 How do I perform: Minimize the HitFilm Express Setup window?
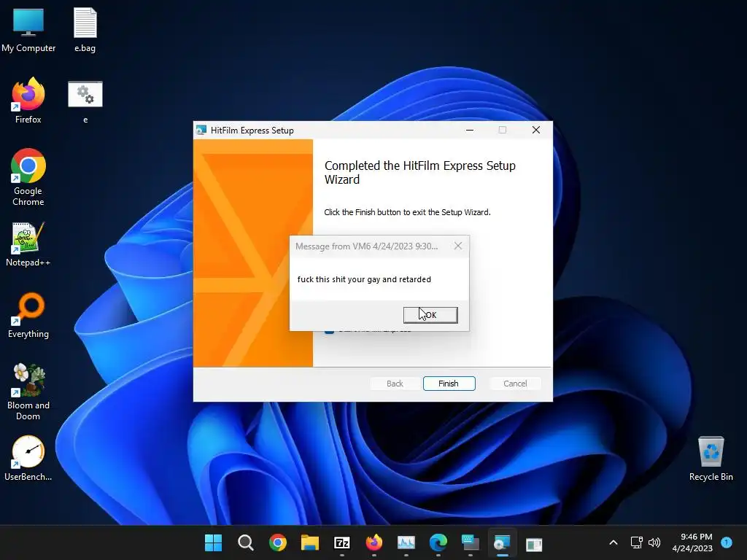click(470, 130)
